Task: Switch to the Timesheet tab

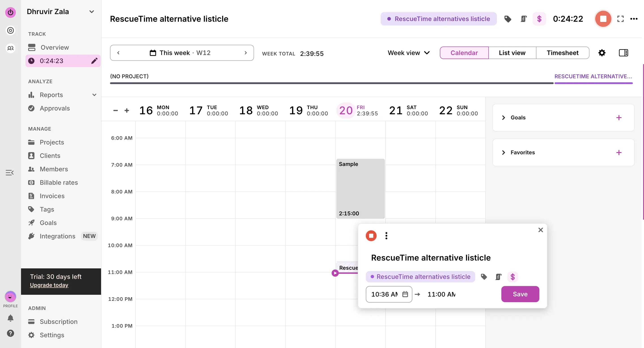Action: (x=562, y=53)
